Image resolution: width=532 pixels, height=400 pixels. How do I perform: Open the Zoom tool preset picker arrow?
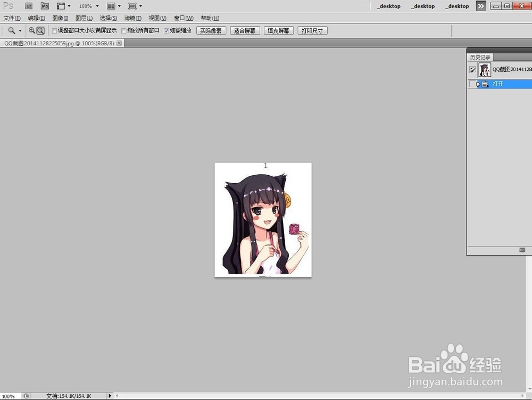20,31
